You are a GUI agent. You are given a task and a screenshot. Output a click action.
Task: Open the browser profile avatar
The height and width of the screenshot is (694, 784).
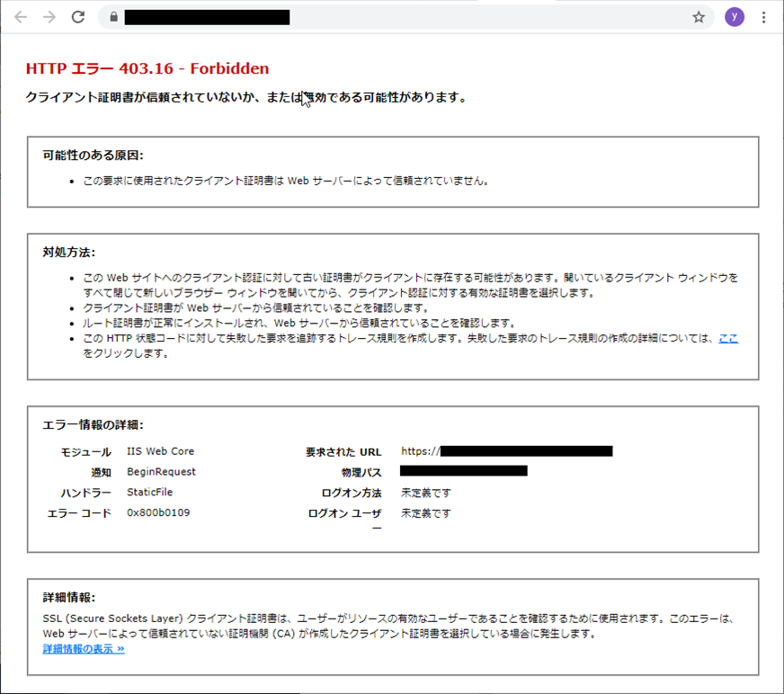tap(735, 16)
